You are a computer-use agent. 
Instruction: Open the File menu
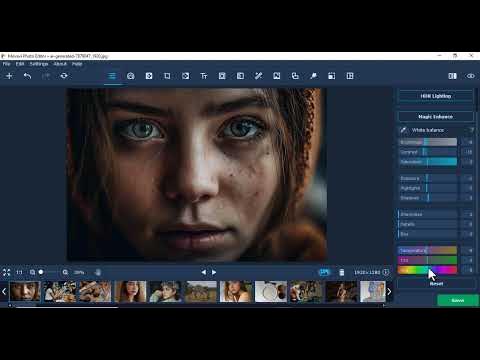pos(6,64)
